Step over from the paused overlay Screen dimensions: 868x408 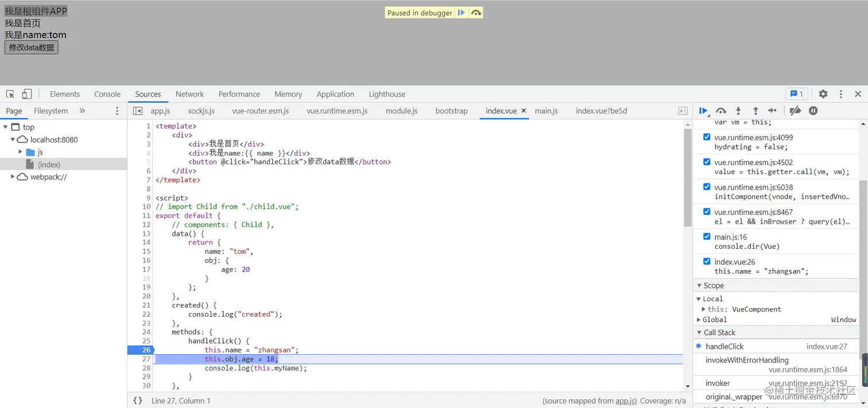tap(476, 13)
